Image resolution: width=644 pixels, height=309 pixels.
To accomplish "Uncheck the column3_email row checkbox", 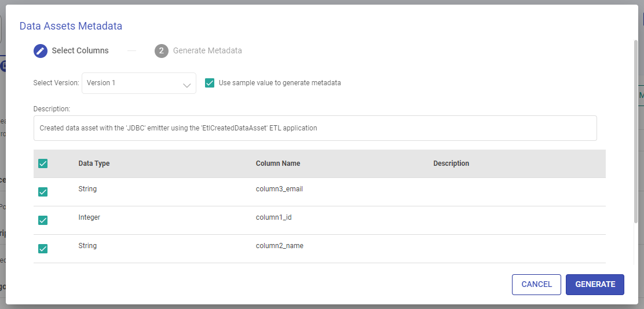I will point(43,192).
